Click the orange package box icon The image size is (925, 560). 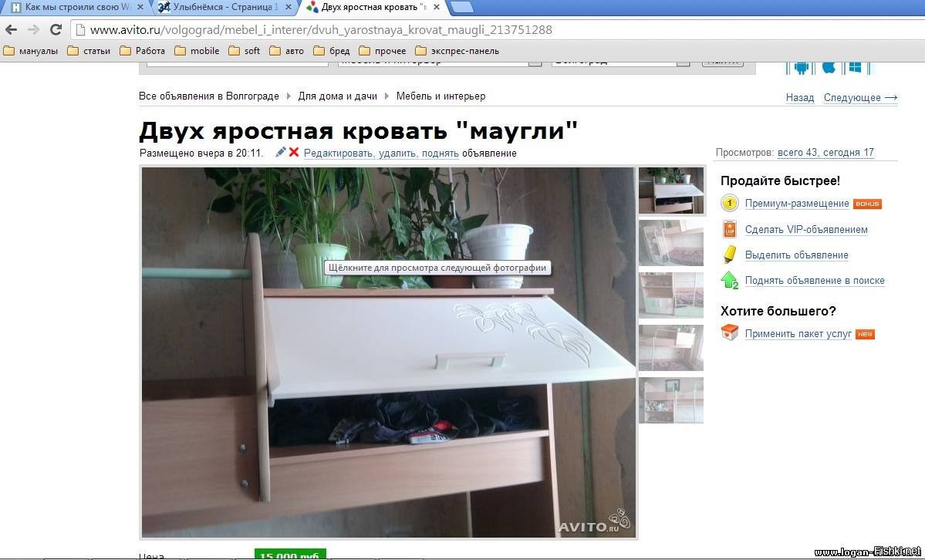pyautogui.click(x=730, y=332)
